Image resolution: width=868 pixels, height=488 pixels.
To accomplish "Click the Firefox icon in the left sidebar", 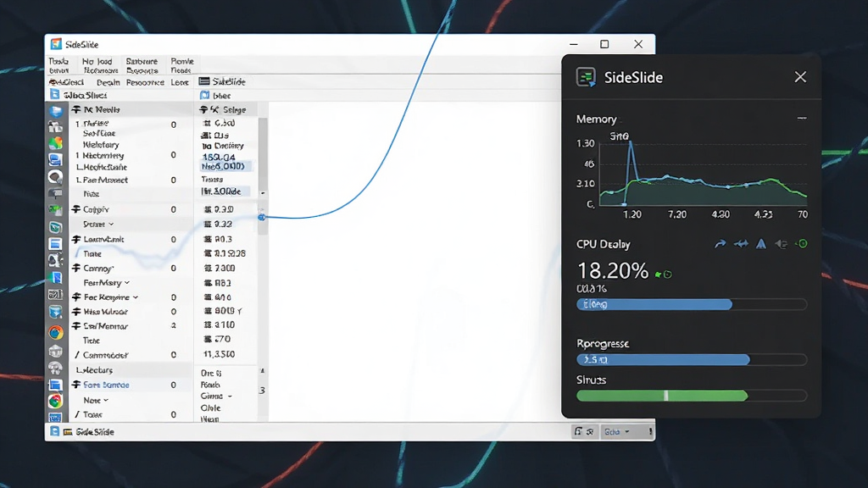I will [x=55, y=332].
